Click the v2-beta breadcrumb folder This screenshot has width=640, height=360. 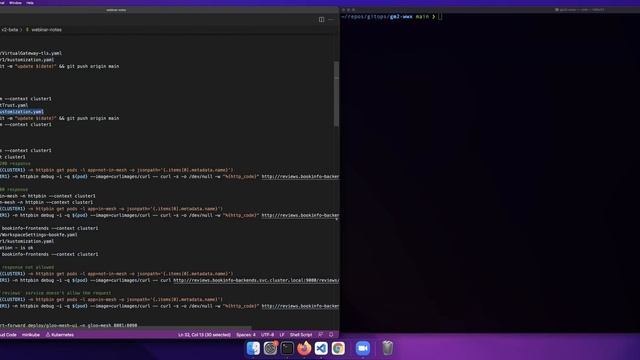tap(9, 30)
